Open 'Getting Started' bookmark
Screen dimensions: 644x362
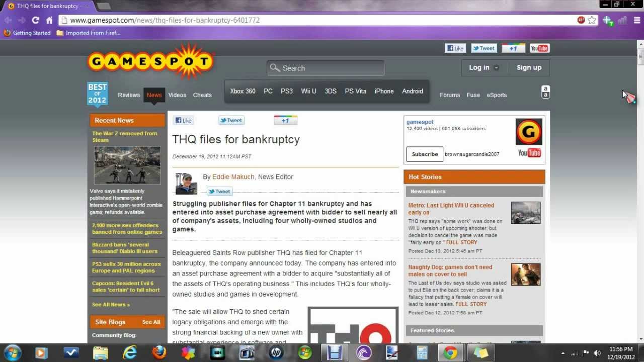point(27,33)
